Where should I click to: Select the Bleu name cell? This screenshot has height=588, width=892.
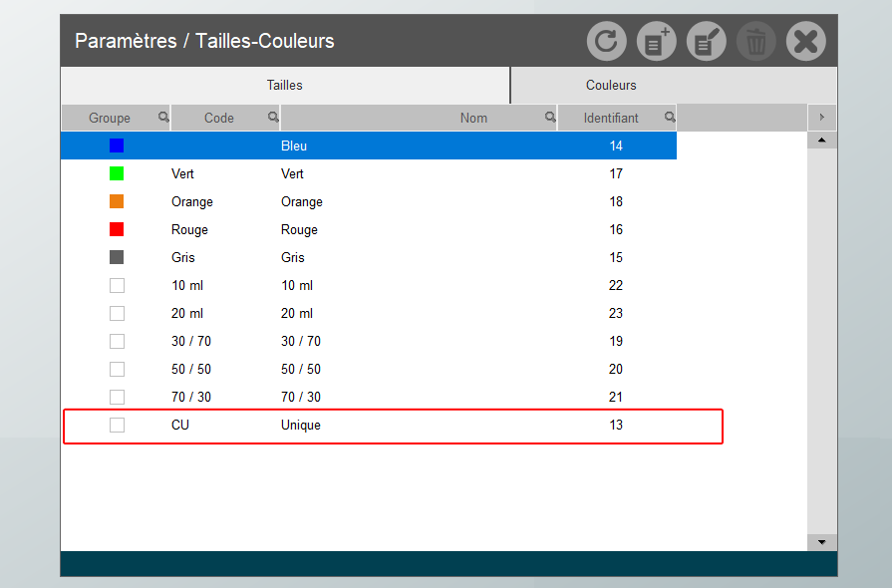(294, 146)
